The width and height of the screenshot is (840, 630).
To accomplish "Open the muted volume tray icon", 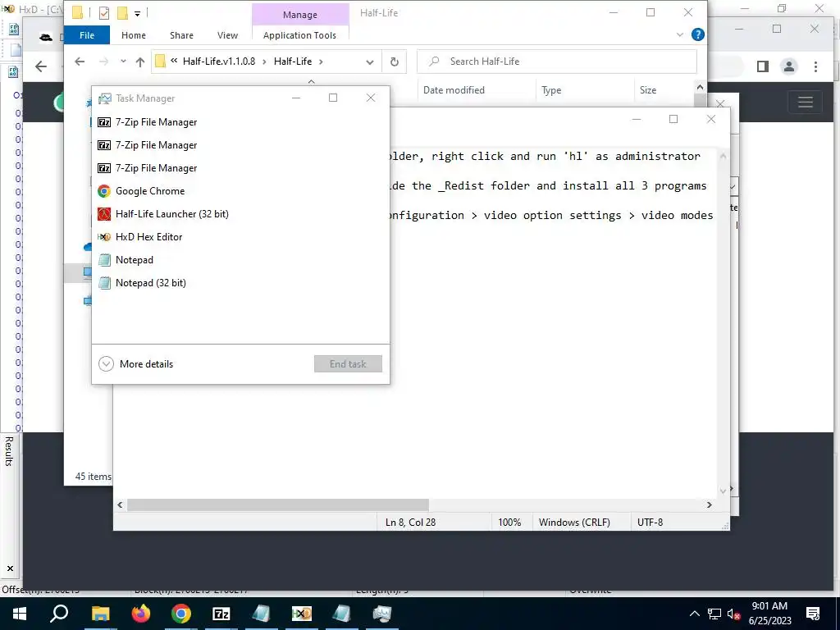I will click(x=733, y=614).
